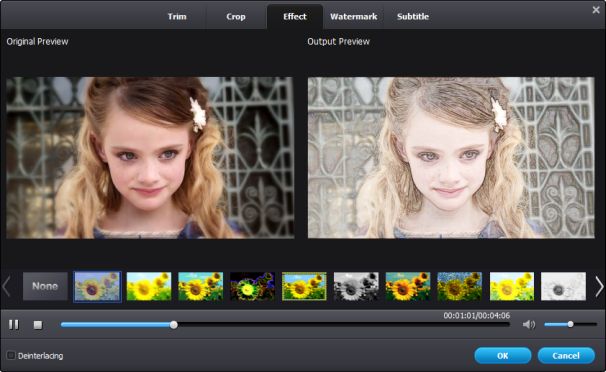Show previous effects with left arrow
Image resolution: width=606 pixels, height=372 pixels.
(x=6, y=287)
